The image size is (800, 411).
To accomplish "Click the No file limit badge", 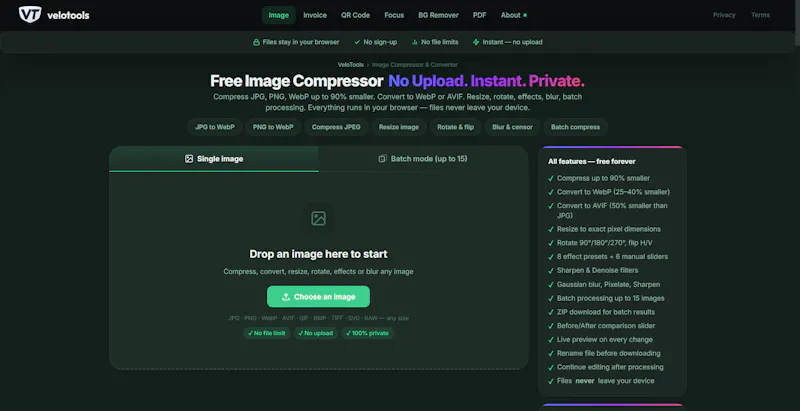I will point(267,333).
